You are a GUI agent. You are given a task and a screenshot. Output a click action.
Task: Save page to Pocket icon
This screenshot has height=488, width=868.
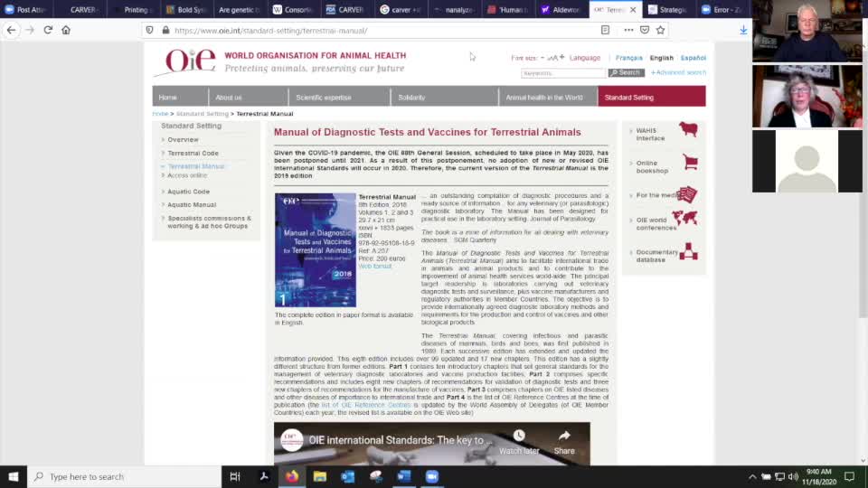645,31
